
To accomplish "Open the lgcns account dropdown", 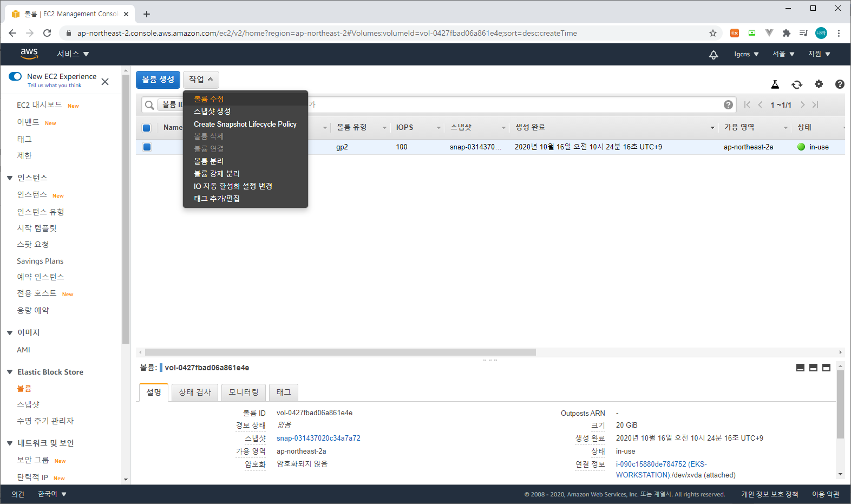I will 747,54.
